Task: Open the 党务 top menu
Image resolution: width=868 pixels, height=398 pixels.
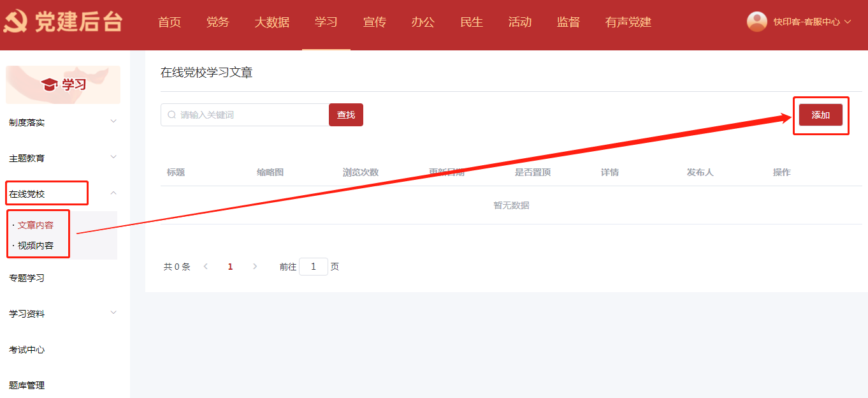Action: [217, 22]
